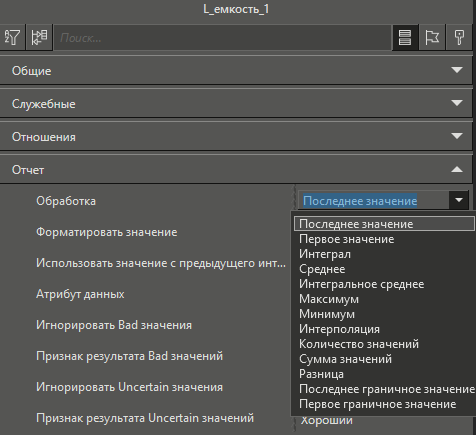Toggle the list view icon
Viewport: 476px width, 435px height.
(x=405, y=37)
